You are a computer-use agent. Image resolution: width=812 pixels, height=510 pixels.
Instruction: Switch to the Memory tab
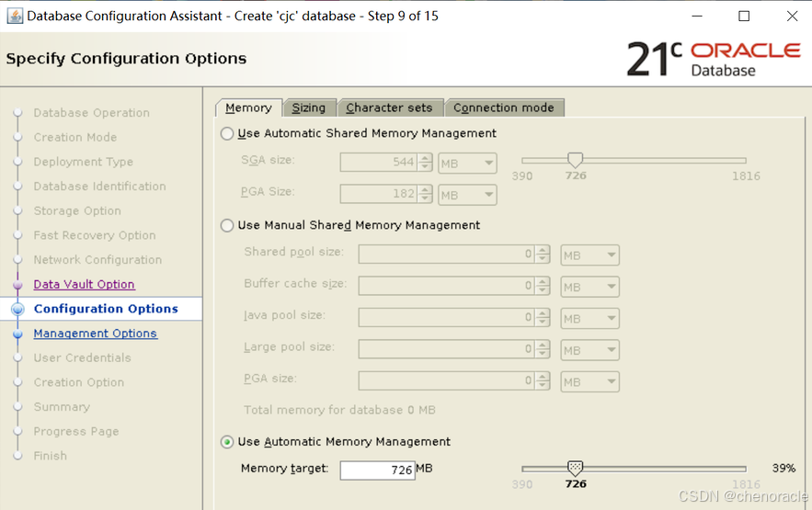[248, 108]
